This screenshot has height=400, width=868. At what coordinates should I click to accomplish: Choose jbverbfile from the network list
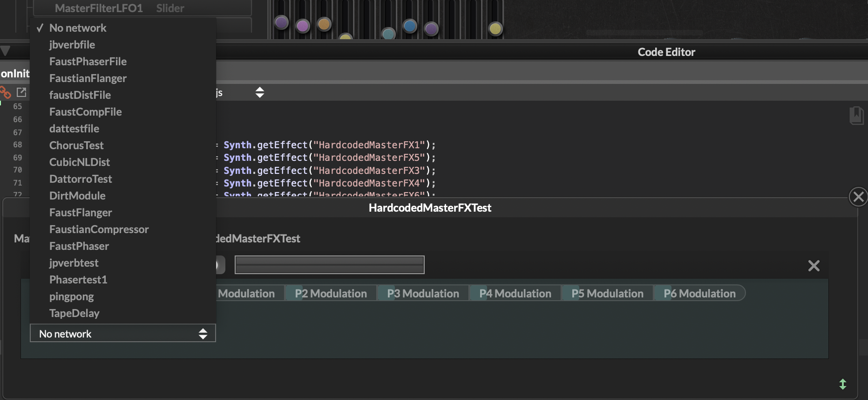(x=123, y=45)
